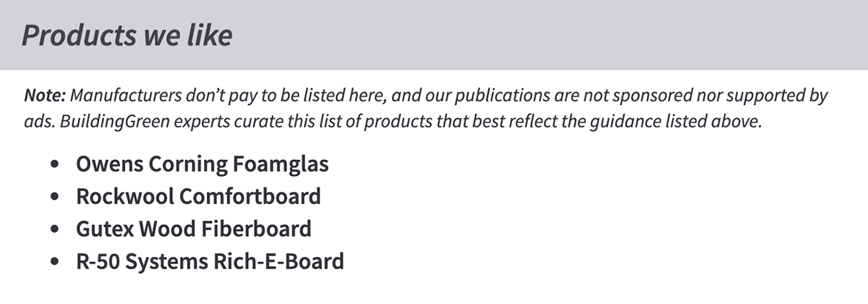The height and width of the screenshot is (304, 868).
Task: Click the bullet before R-50 Systems Rich-E-Board
Action: pos(56,262)
